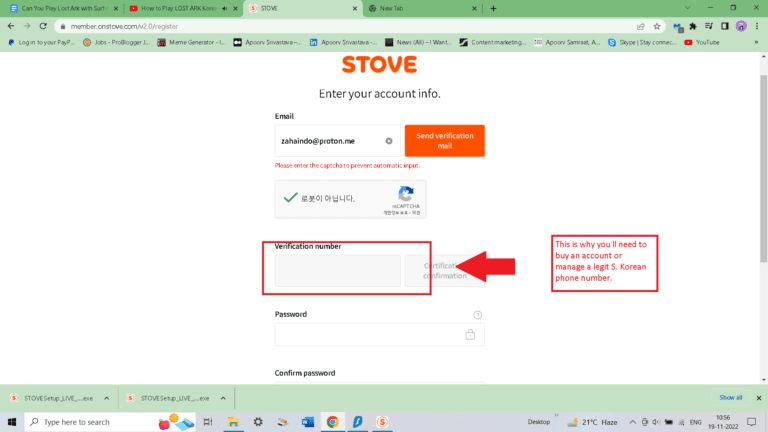Clear the email field with the X icon
768x432 pixels.
[389, 141]
